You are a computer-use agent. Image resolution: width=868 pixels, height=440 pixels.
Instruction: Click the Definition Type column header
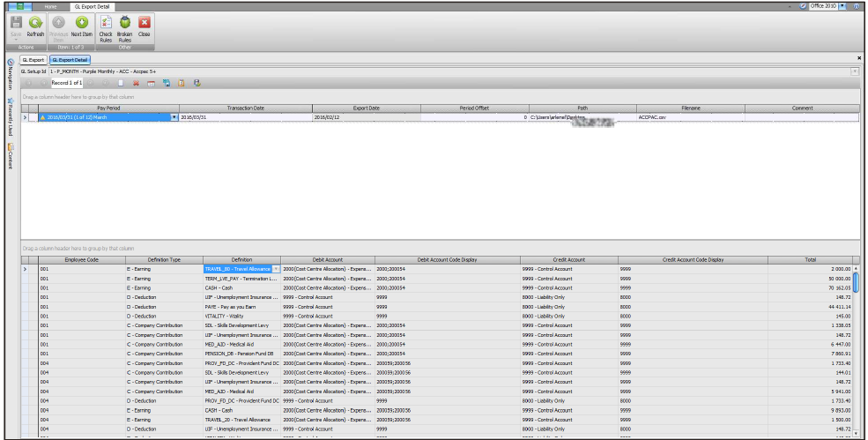(164, 259)
